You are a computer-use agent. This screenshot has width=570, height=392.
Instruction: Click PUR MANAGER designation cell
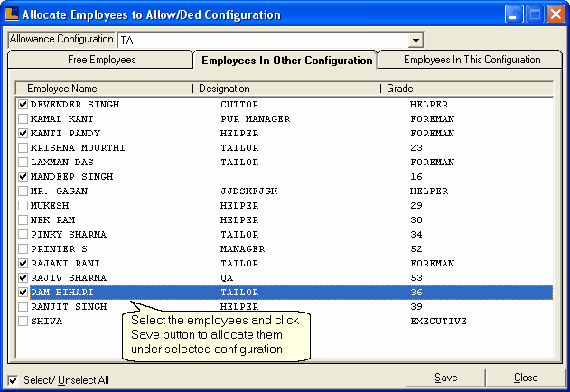click(256, 119)
